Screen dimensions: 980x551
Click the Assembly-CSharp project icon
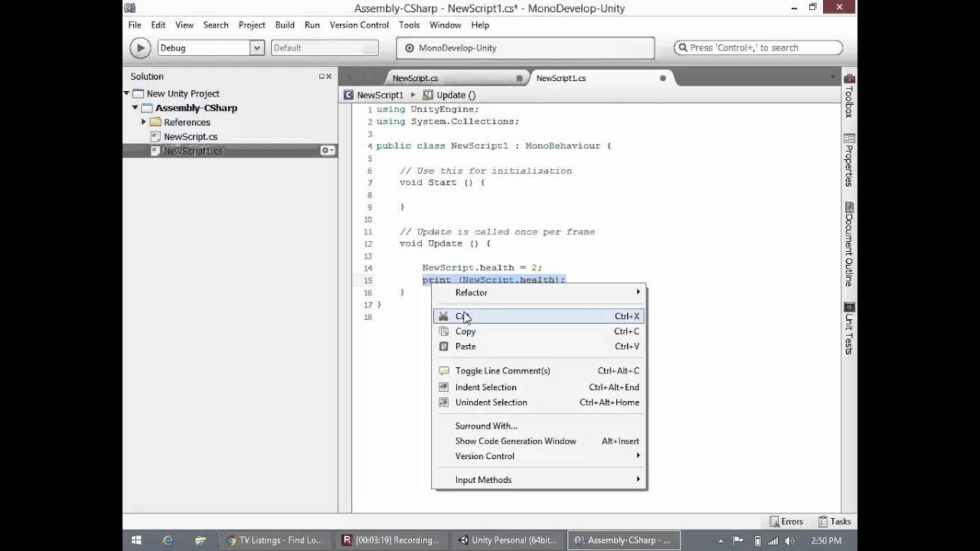pyautogui.click(x=147, y=108)
